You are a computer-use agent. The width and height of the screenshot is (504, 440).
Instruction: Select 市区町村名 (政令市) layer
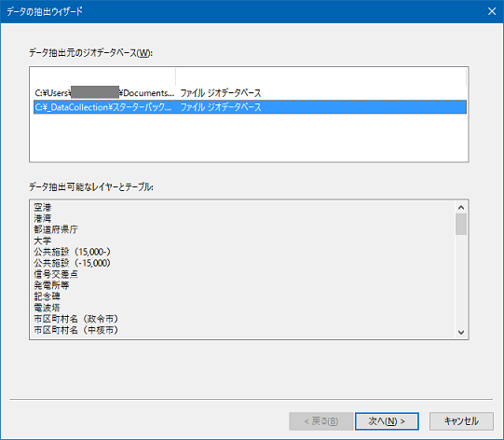click(x=76, y=319)
